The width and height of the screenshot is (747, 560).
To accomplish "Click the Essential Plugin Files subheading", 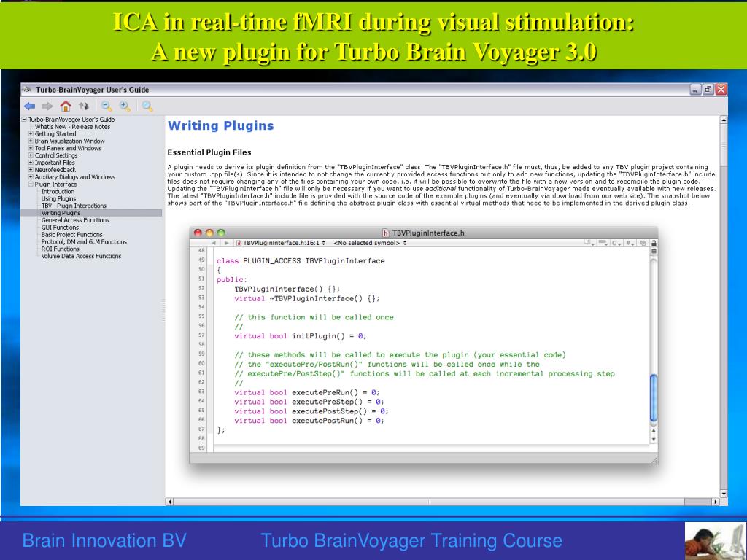I will click(x=209, y=152).
